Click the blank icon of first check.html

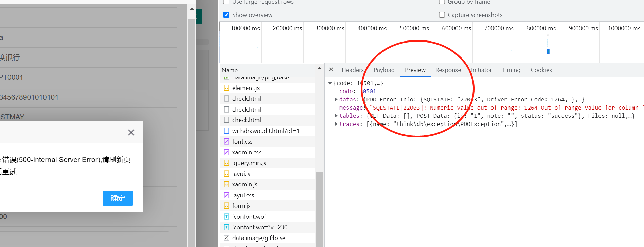click(x=226, y=99)
